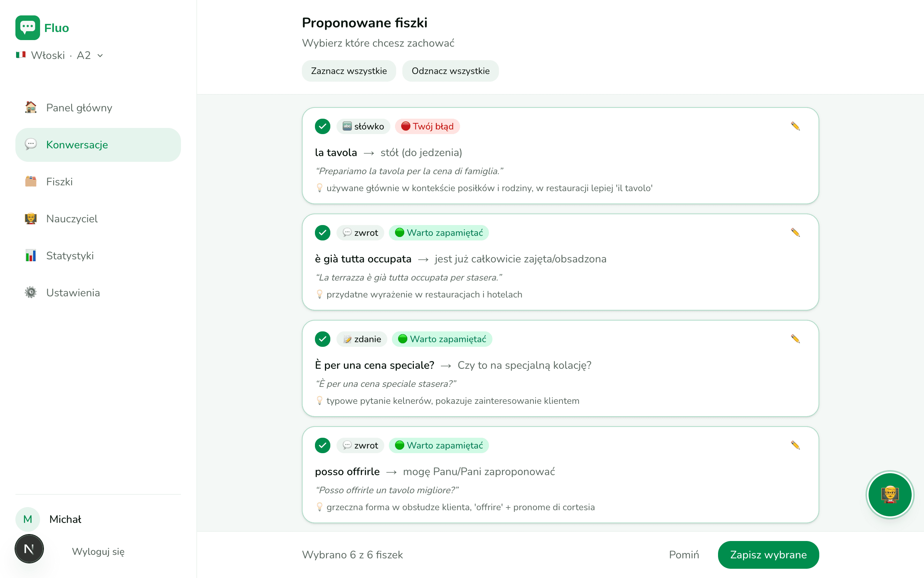Viewport: 924px width, 578px height.
Task: Expand the Włoski A2 language dropdown
Action: (x=60, y=55)
